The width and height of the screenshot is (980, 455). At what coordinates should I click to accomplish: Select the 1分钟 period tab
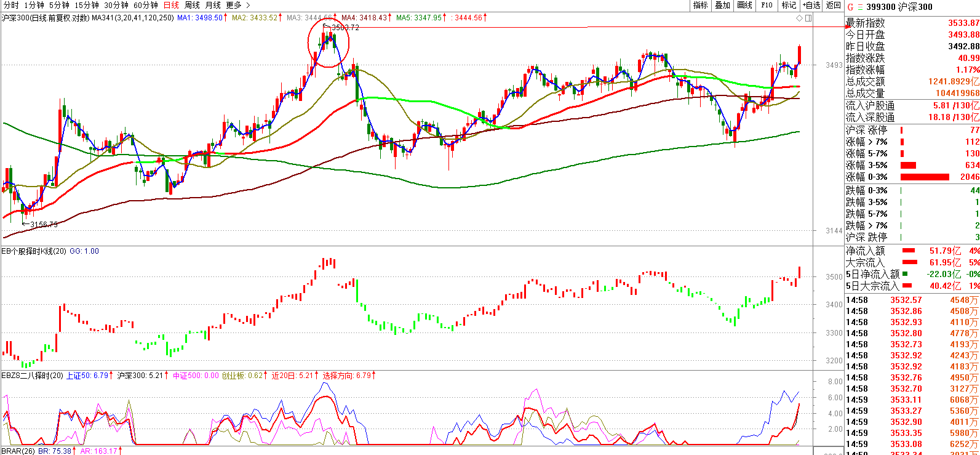[x=34, y=5]
